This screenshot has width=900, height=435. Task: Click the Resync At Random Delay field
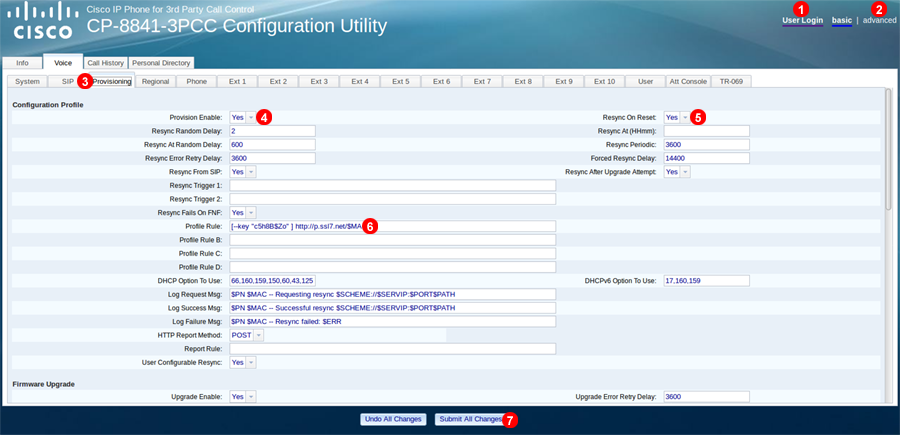tap(273, 145)
